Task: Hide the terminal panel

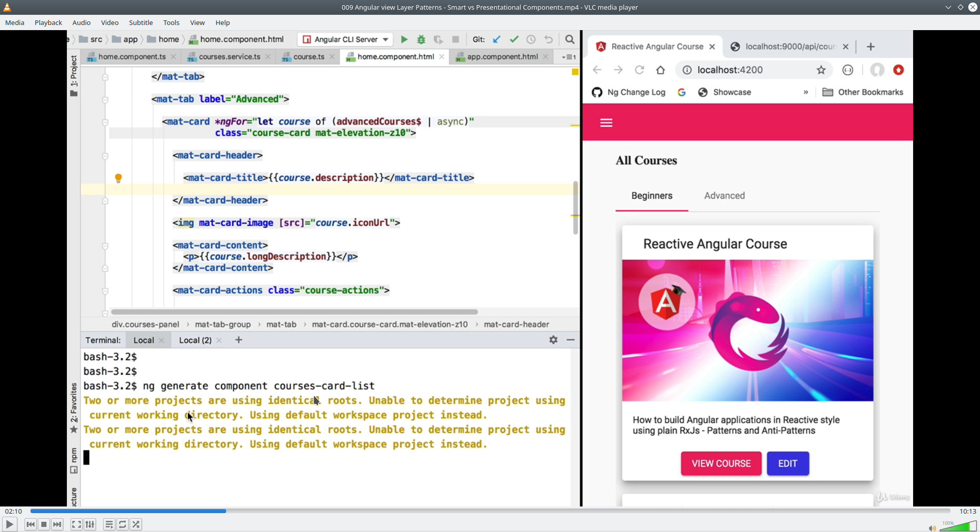Action: [571, 340]
